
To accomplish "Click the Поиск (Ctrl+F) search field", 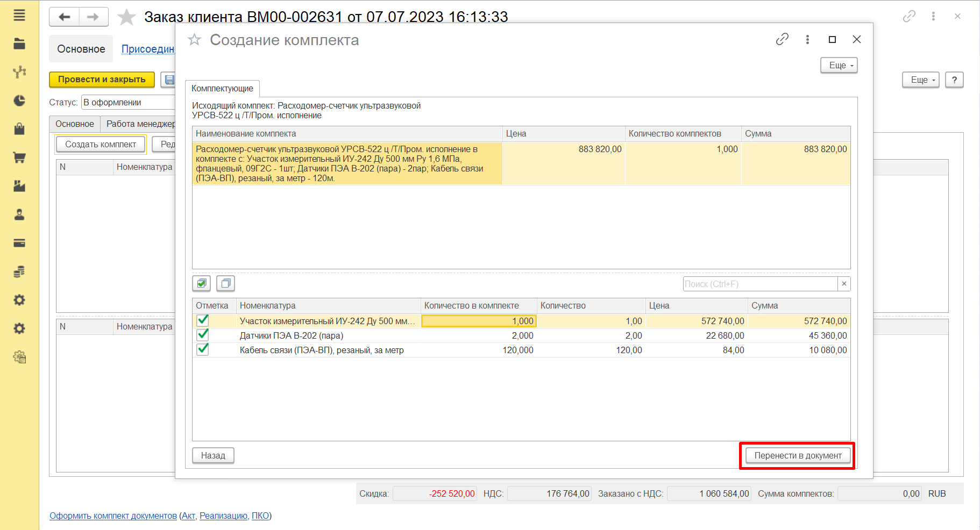I will point(760,284).
